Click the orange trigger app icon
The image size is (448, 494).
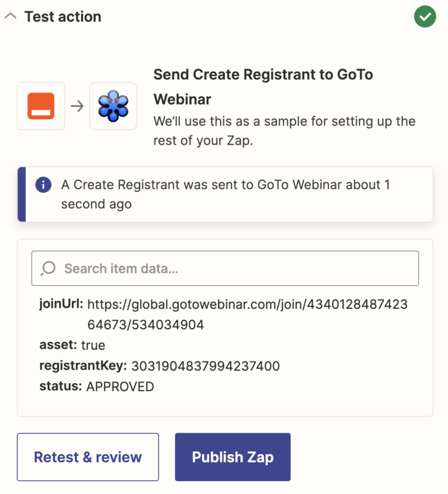[41, 106]
